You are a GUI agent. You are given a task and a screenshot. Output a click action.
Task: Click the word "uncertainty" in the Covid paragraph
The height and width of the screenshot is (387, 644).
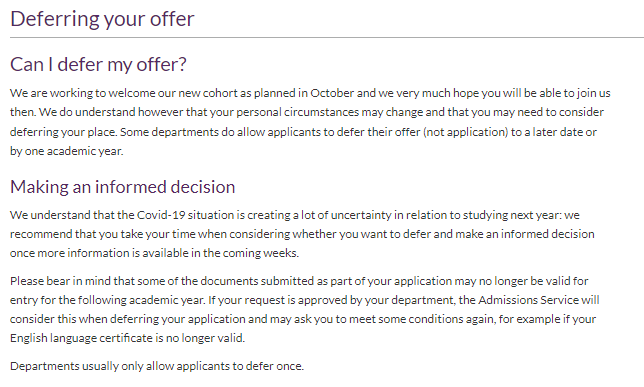361,215
